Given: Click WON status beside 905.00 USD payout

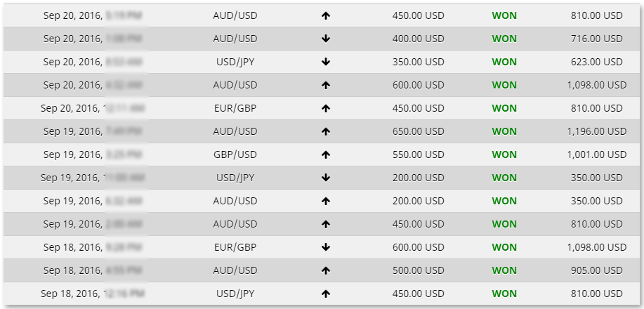Looking at the screenshot, I should [504, 271].
